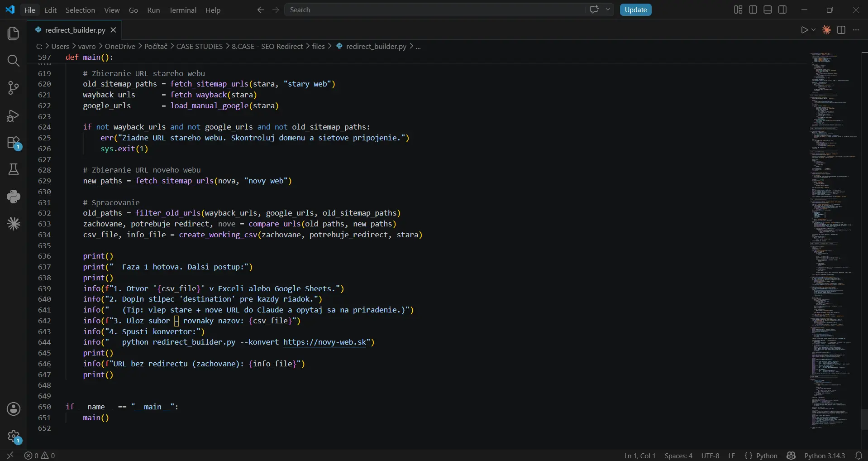The height and width of the screenshot is (461, 868).
Task: Click the OneDrive breadcrumb
Action: coord(120,46)
